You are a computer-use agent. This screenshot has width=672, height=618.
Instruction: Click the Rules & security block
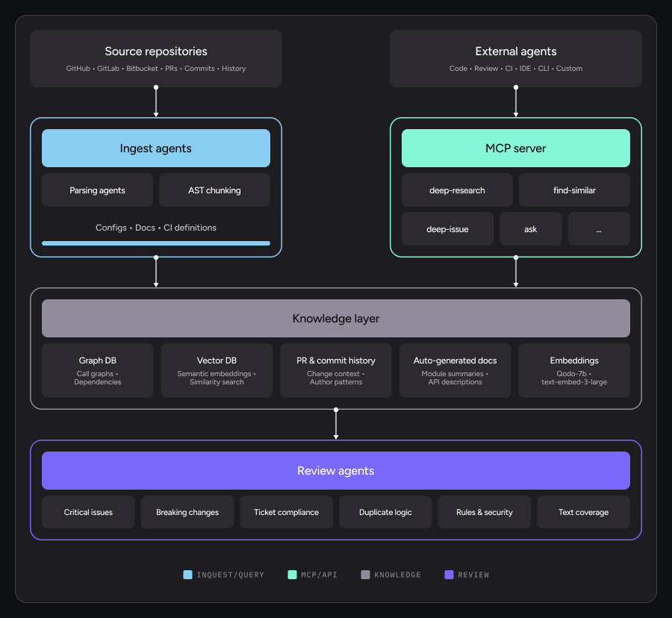coord(485,512)
